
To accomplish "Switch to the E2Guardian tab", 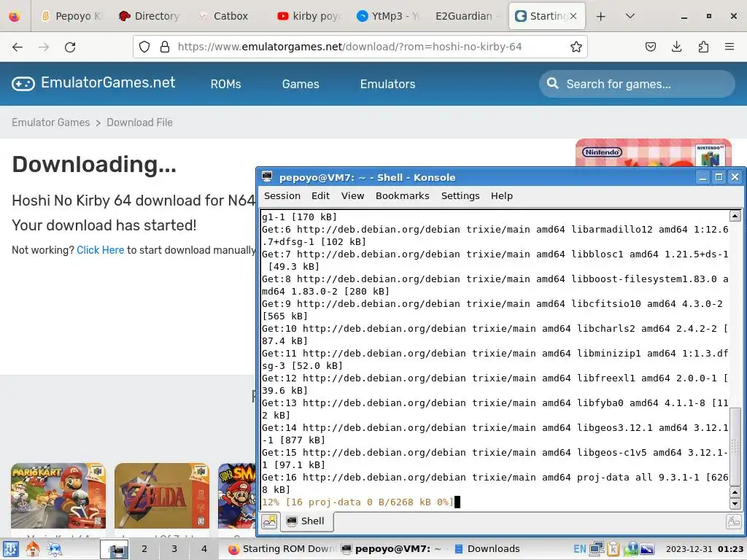I will (x=466, y=16).
